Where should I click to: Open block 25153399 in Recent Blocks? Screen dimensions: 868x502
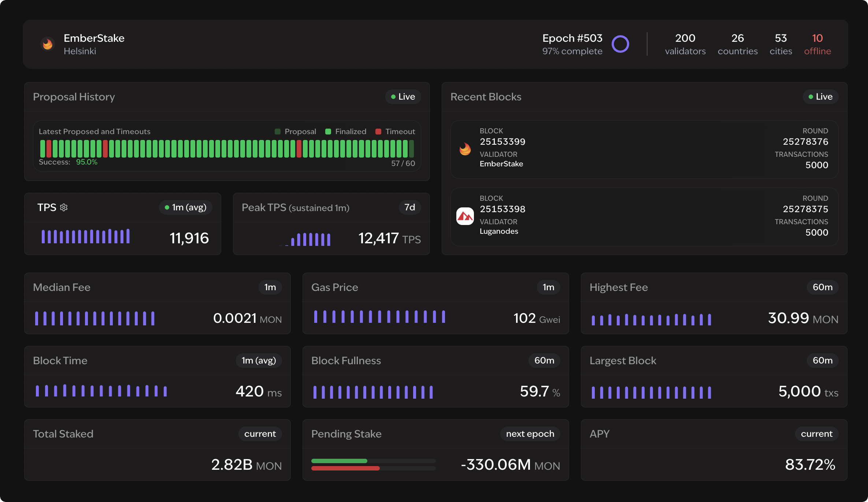point(502,141)
